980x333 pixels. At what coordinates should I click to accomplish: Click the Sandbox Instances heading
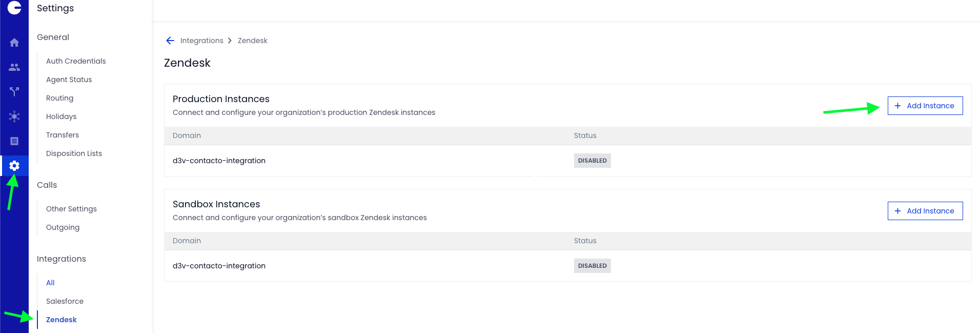pos(216,204)
